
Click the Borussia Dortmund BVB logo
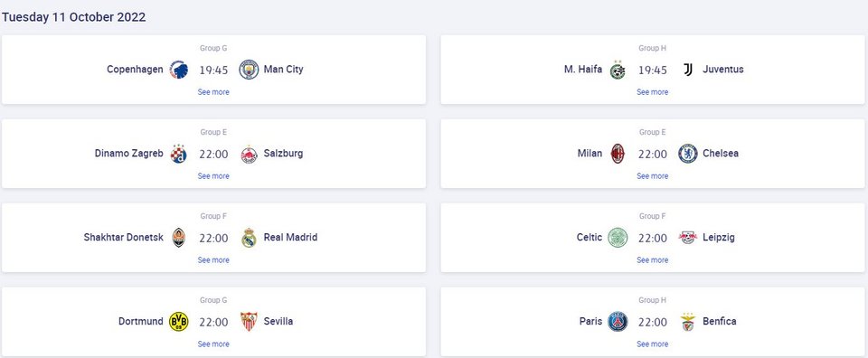click(x=178, y=322)
